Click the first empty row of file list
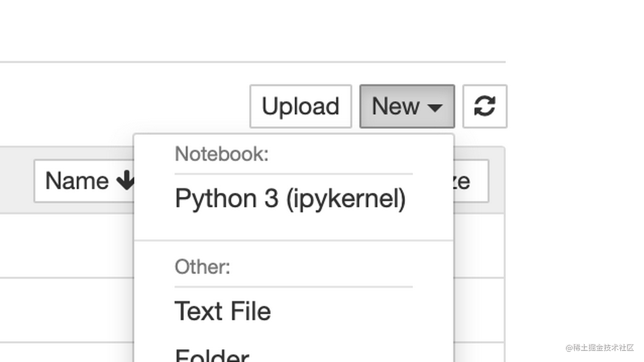644x362 pixels. point(67,245)
